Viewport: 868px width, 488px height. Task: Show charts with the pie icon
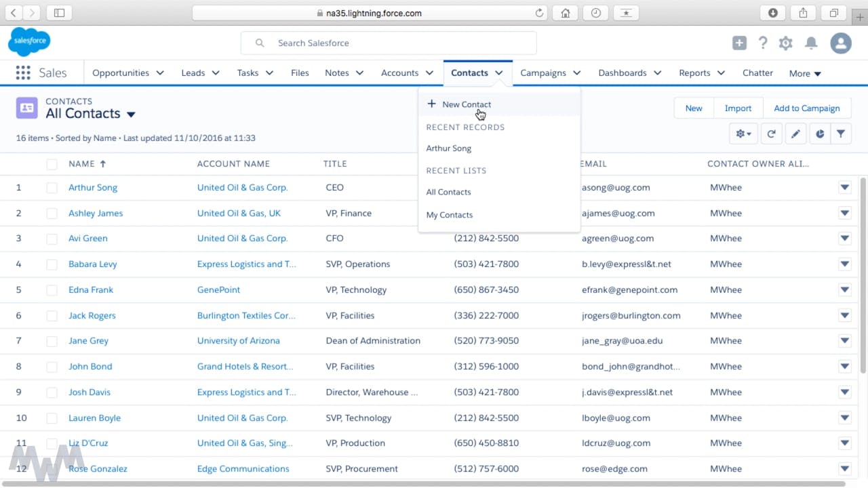click(820, 134)
